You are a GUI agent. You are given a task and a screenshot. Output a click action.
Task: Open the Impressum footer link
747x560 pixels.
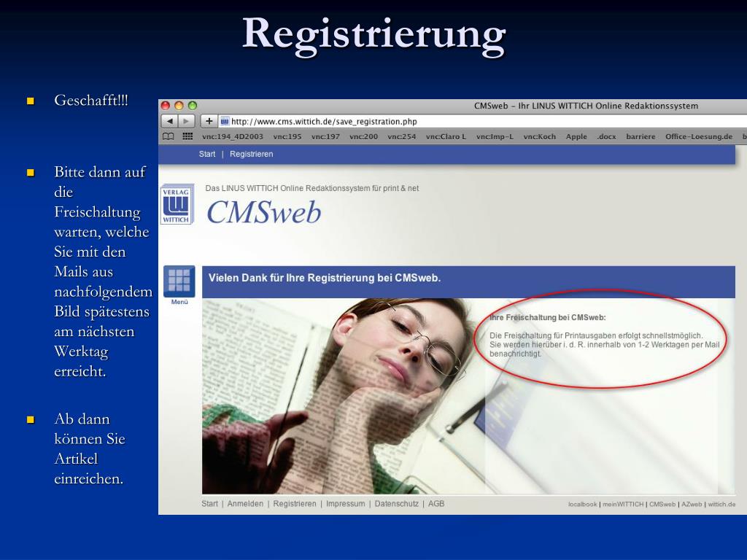tap(345, 504)
